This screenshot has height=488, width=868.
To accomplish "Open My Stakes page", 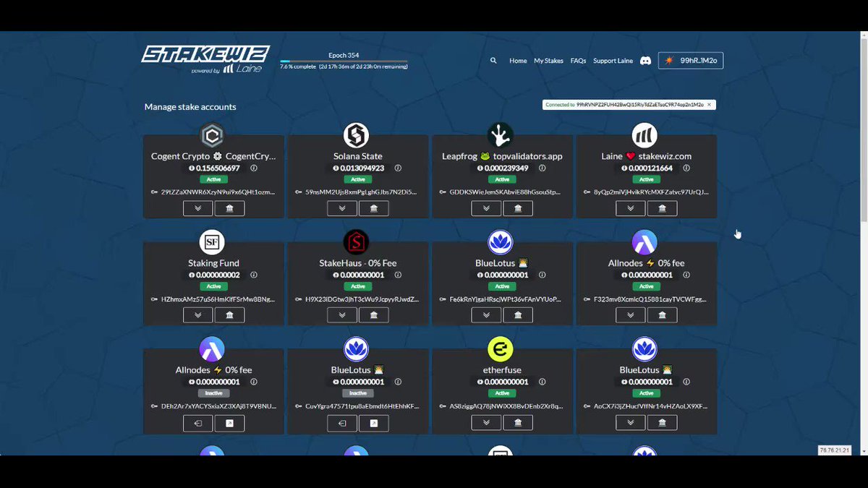I will point(548,61).
